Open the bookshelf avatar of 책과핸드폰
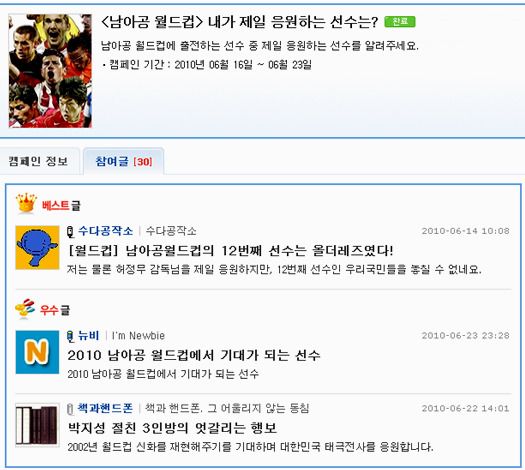The image size is (525, 470). 38,425
